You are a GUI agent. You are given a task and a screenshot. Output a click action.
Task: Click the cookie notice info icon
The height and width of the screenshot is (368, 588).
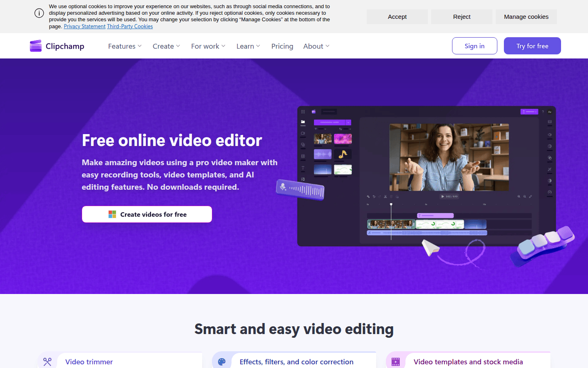point(39,13)
